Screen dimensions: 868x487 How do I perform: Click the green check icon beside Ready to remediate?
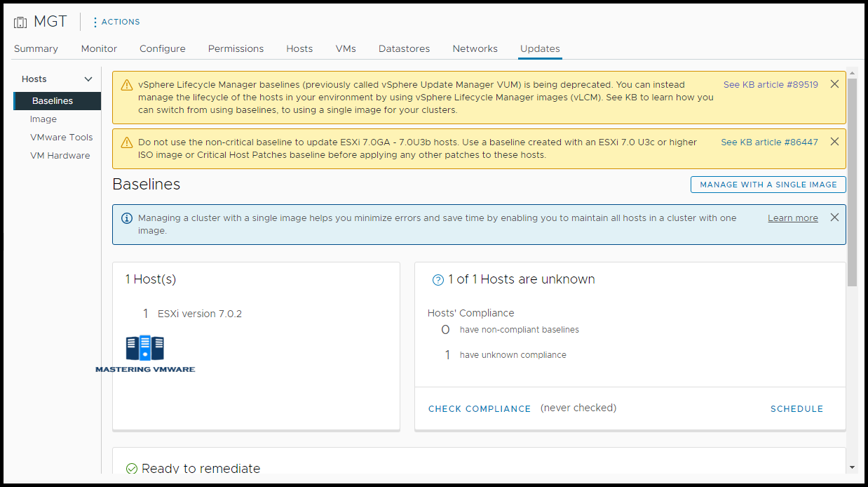pos(132,469)
